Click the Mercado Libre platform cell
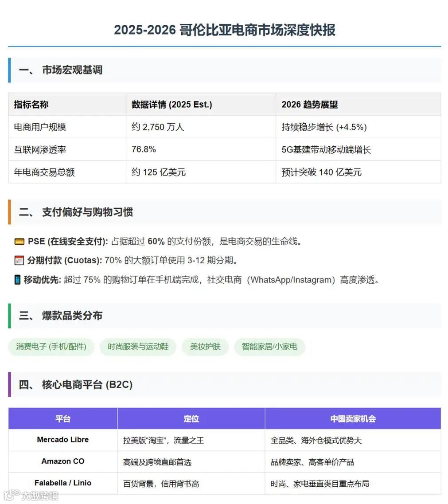 pos(63,440)
